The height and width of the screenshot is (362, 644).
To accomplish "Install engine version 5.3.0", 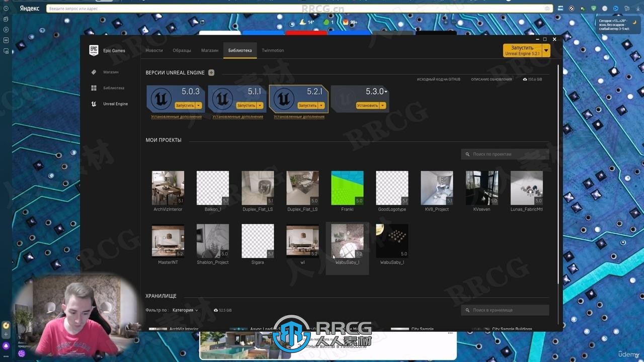I will tap(367, 106).
